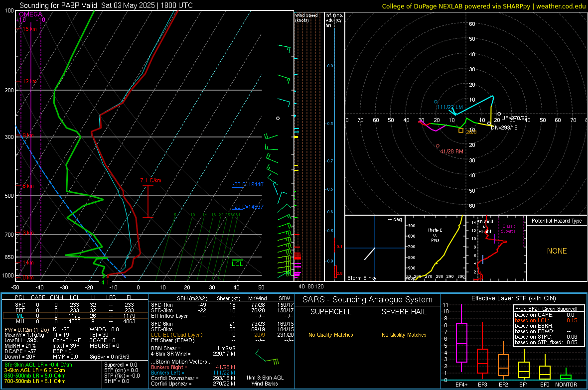Screen dimensions: 588x390
Task: Click the STP (cin) = 0.0 value
Action: click(121, 370)
